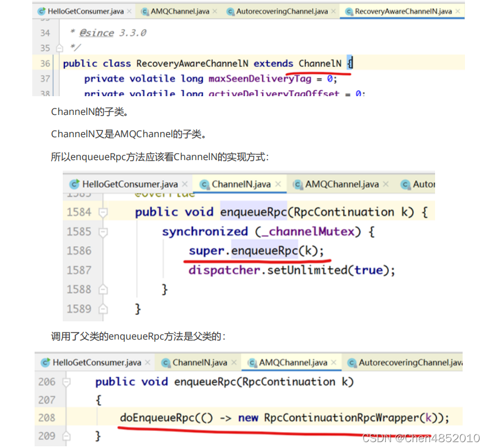
Task: Close HelloGetConsumer.java tab in top editor
Action: click(129, 12)
